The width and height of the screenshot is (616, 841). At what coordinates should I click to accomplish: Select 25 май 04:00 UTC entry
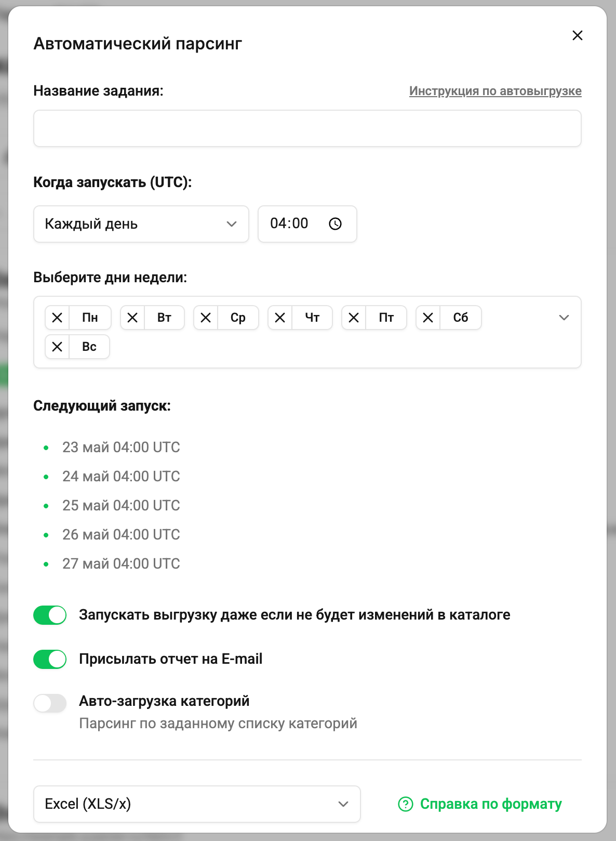click(121, 506)
